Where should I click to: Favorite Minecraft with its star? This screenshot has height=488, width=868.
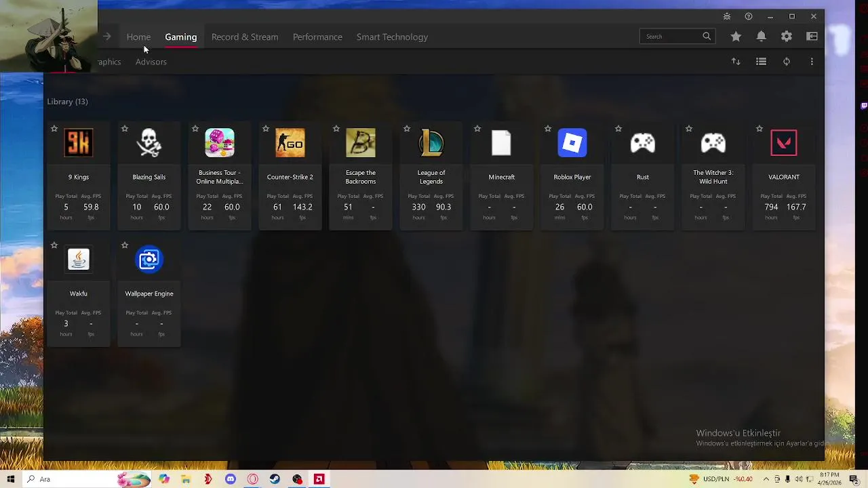coord(477,129)
